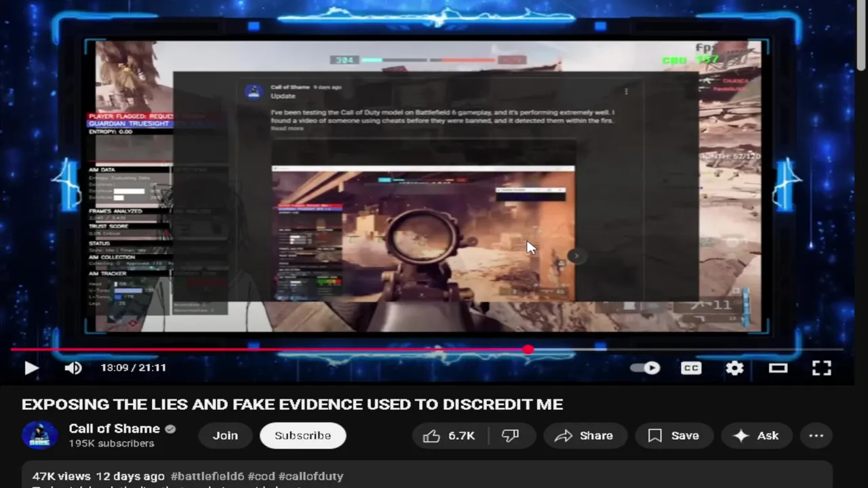
Task: Open the more actions menu below video
Action: coord(816,436)
